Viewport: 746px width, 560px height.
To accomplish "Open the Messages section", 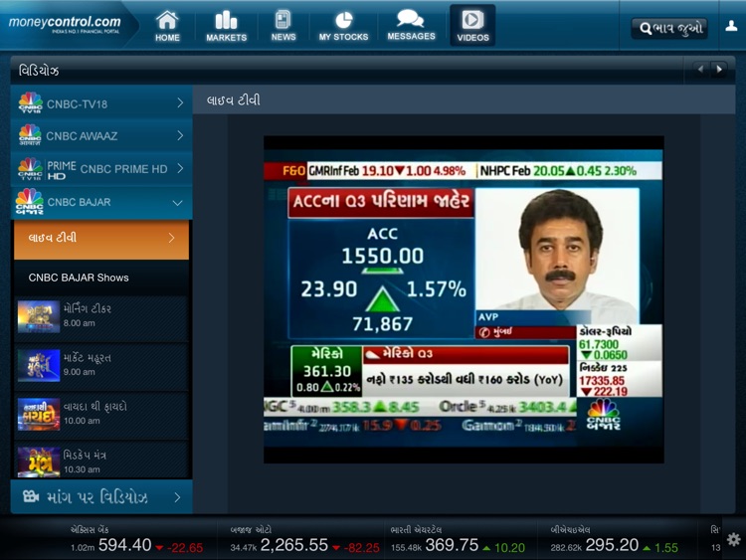I will pyautogui.click(x=411, y=26).
